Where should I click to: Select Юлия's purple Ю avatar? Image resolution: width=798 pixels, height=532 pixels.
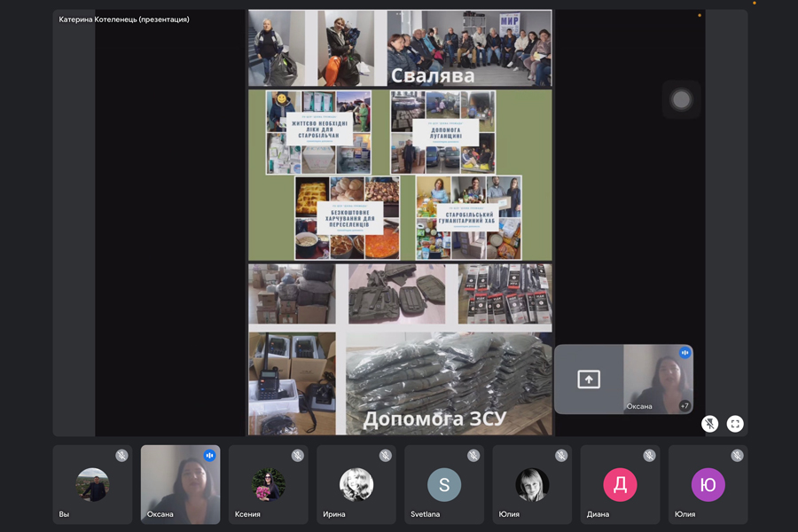pos(708,485)
